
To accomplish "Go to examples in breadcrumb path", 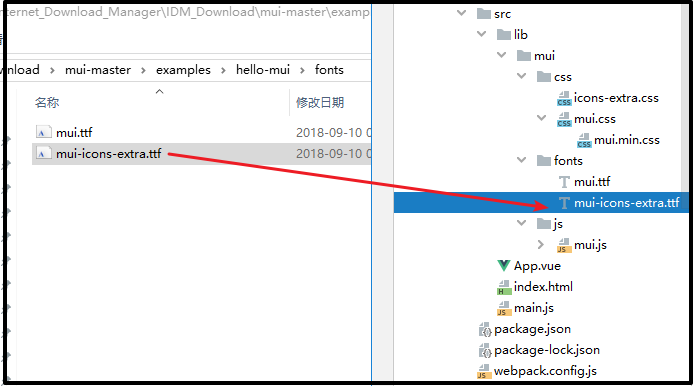I will point(183,70).
